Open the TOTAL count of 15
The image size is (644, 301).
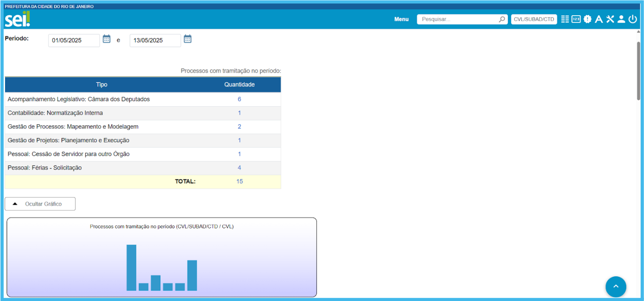point(239,182)
